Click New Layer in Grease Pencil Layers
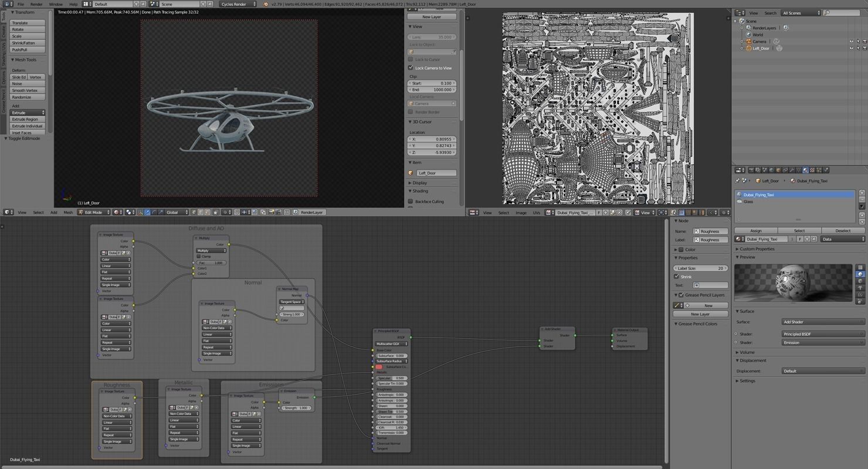The width and height of the screenshot is (868, 469). tap(700, 314)
